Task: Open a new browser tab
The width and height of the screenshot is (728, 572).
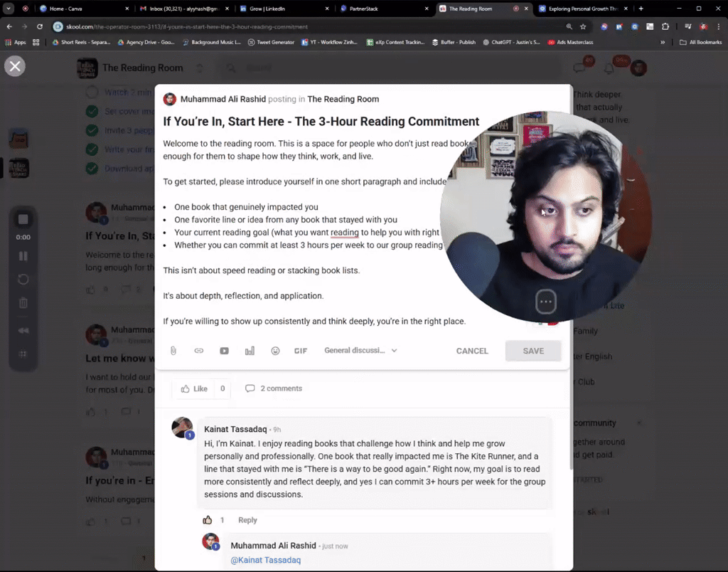Action: [641, 9]
